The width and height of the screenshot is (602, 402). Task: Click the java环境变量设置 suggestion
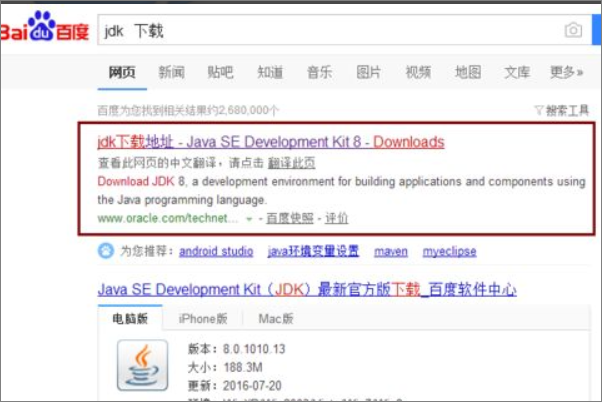click(312, 250)
